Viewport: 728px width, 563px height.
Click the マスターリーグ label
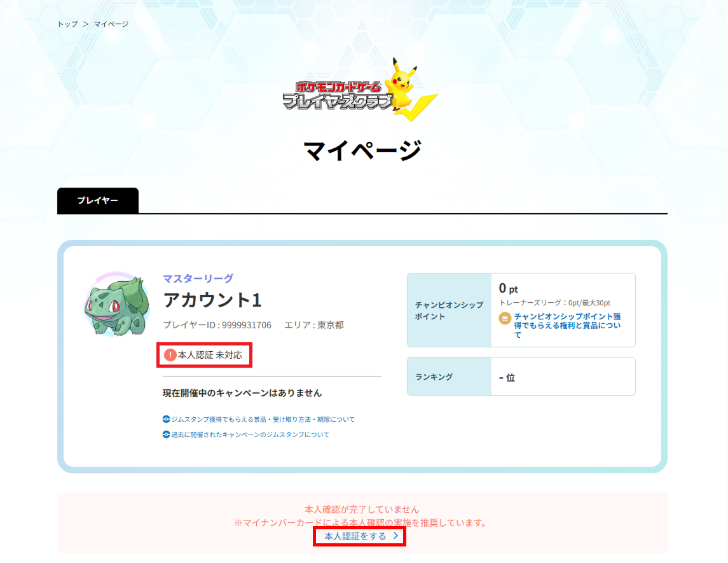point(198,278)
